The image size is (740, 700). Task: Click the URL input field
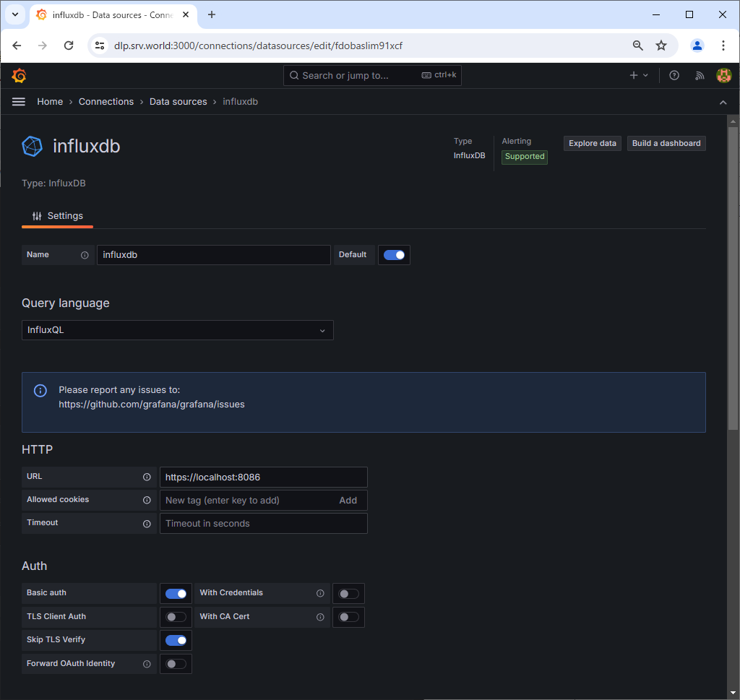[x=263, y=478]
